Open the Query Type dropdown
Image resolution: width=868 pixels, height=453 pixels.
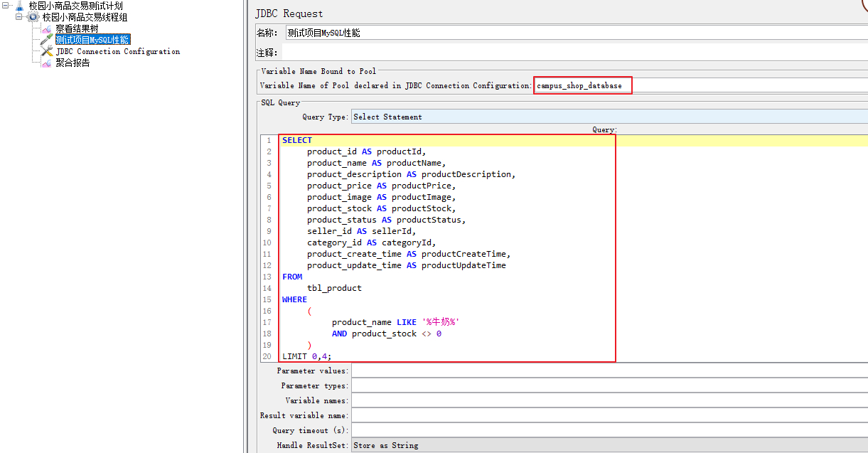pyautogui.click(x=609, y=117)
